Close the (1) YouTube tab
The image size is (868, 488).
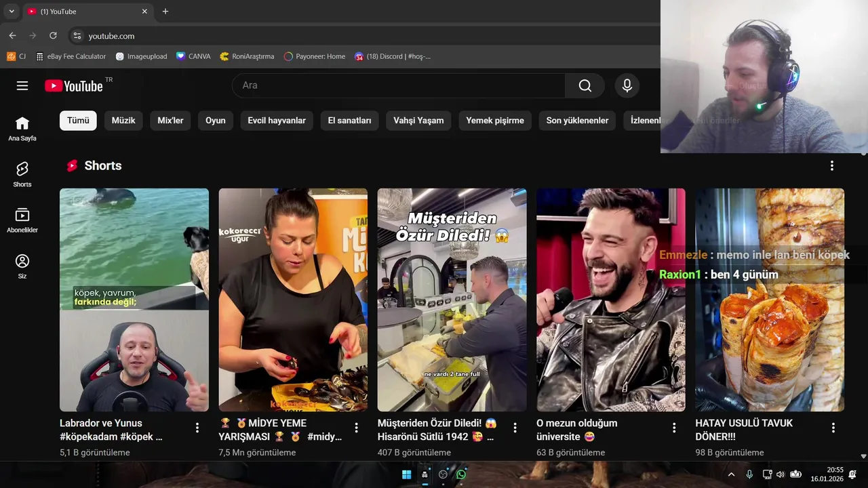coord(144,12)
